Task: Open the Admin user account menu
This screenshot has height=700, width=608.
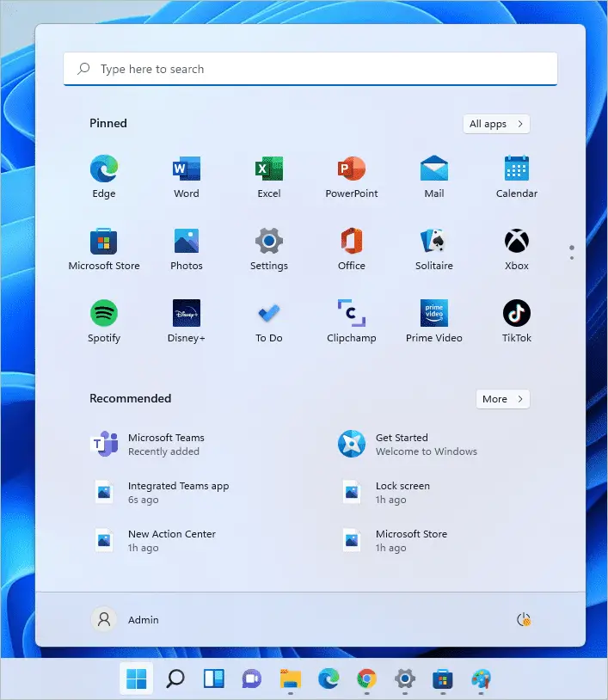Action: click(x=125, y=619)
